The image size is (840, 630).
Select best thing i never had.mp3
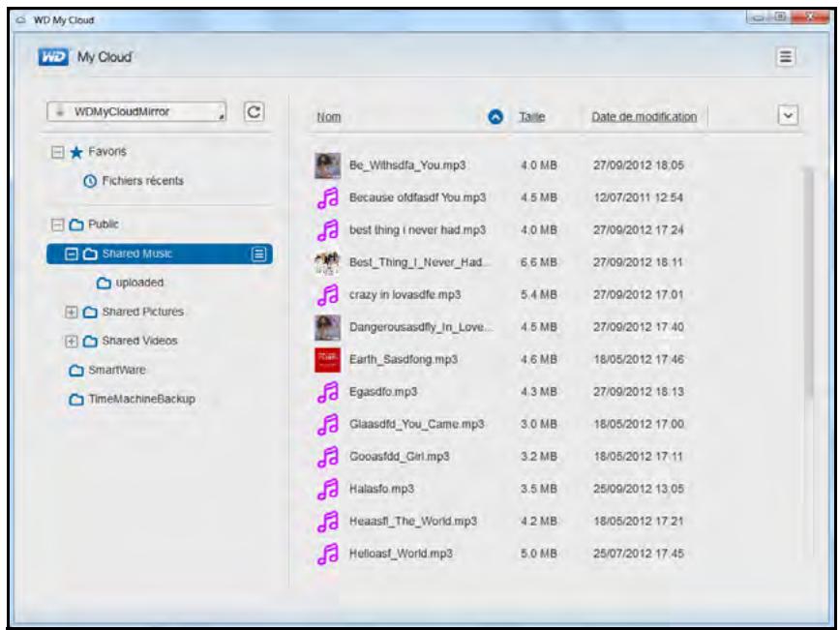pyautogui.click(x=417, y=229)
